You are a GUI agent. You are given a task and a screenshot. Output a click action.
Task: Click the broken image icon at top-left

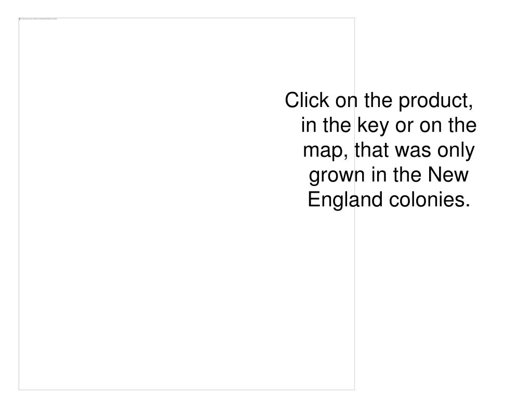(x=20, y=19)
